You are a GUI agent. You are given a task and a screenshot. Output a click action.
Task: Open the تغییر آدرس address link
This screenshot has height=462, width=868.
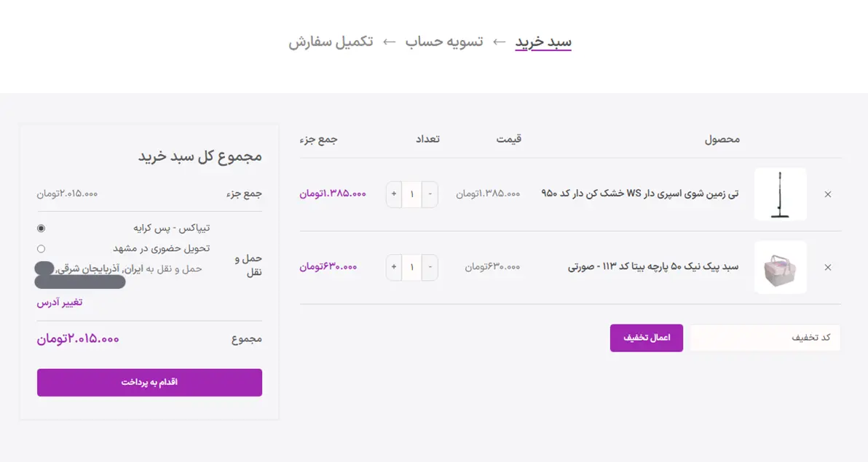click(60, 303)
